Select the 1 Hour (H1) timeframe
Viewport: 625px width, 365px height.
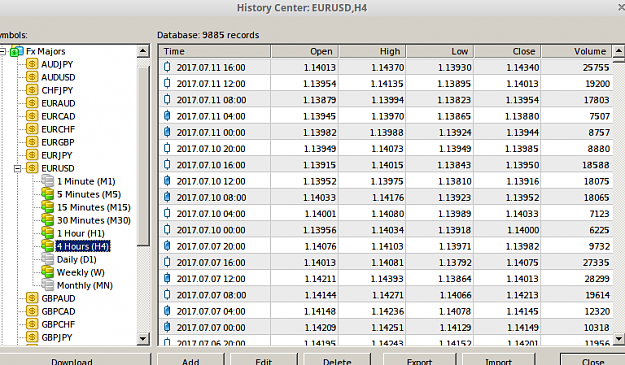[x=81, y=234]
